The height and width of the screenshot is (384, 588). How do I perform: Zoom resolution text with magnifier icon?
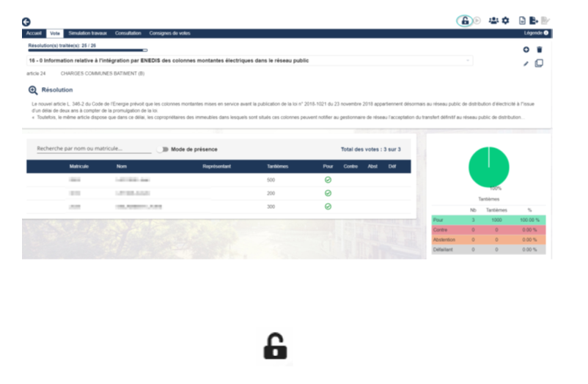click(33, 90)
